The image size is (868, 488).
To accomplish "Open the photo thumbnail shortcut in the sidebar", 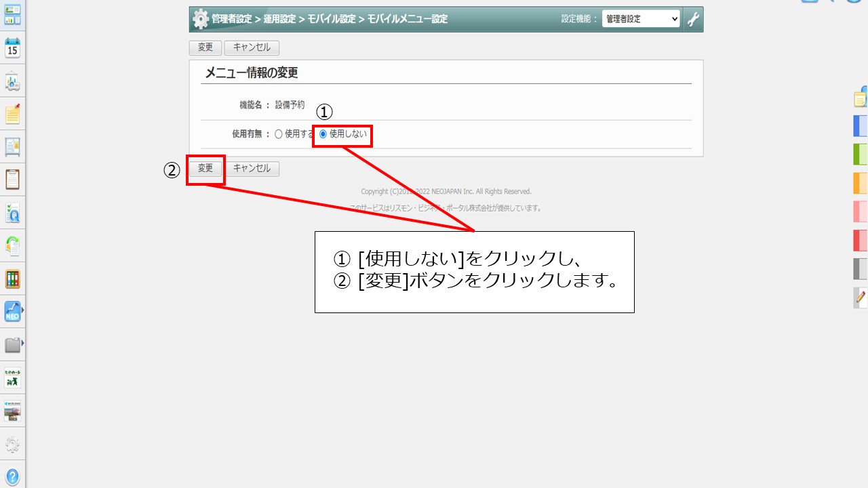I will point(12,411).
